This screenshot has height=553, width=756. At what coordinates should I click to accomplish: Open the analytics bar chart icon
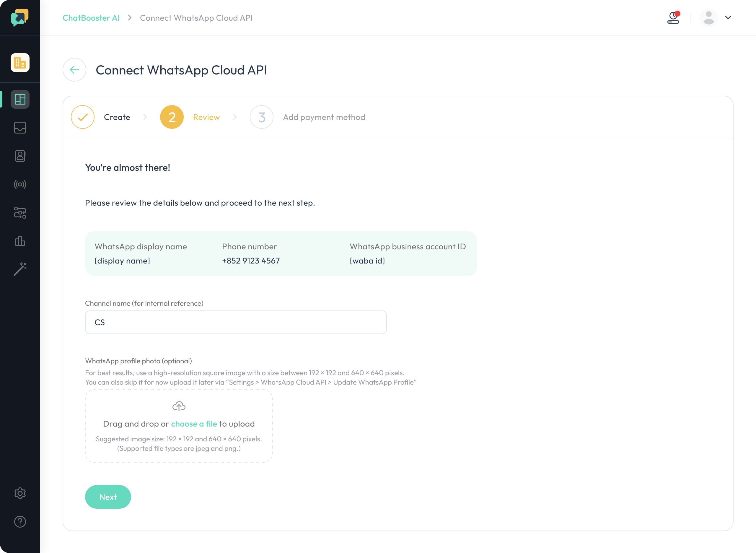pos(20,241)
